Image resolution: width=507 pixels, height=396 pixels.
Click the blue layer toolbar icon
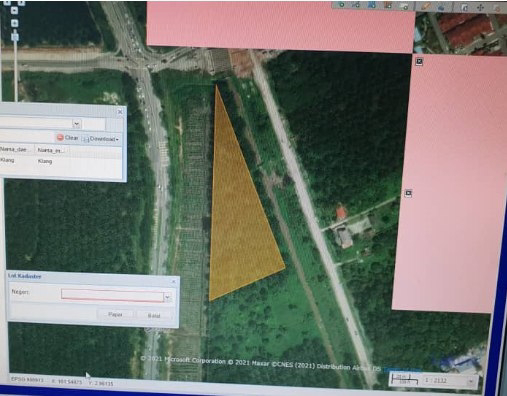click(x=372, y=5)
